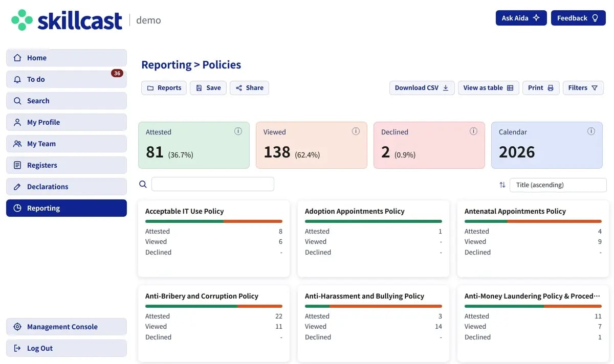Image resolution: width=614 pixels, height=364 pixels.
Task: Click Anti-Harassment and Bullying progress bar
Action: point(374,306)
